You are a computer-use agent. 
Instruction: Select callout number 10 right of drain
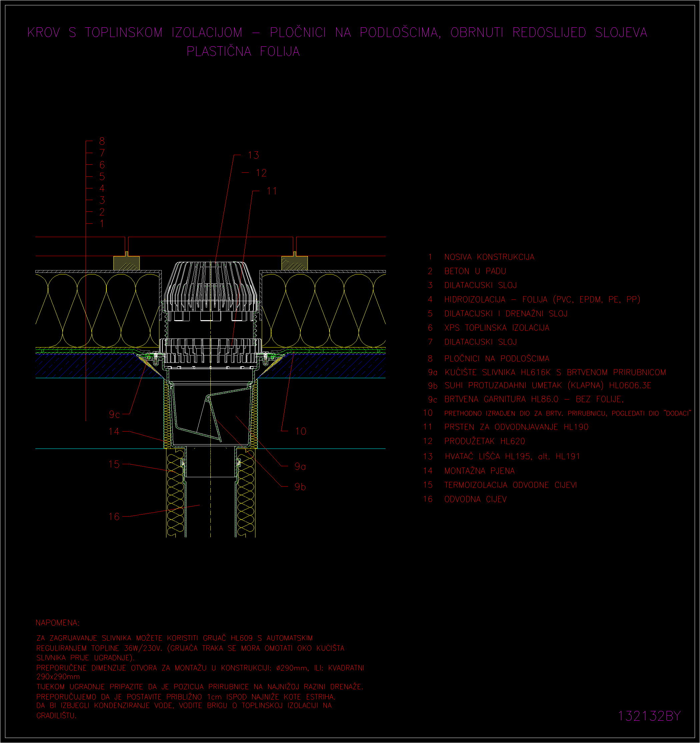click(x=300, y=431)
